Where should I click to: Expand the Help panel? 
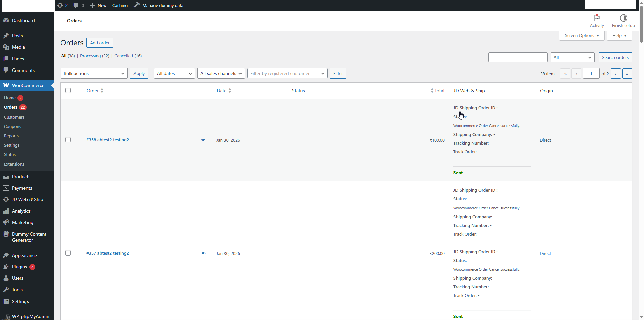[619, 36]
